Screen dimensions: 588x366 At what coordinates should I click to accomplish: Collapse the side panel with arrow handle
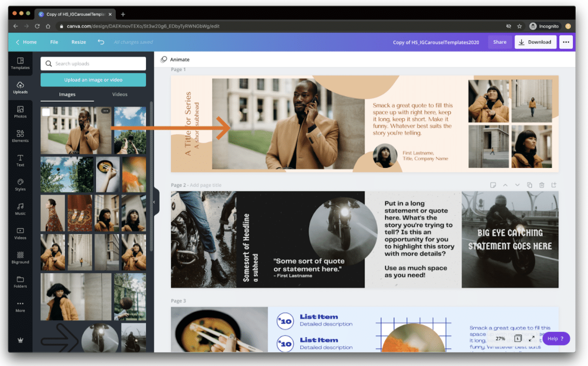(x=154, y=202)
